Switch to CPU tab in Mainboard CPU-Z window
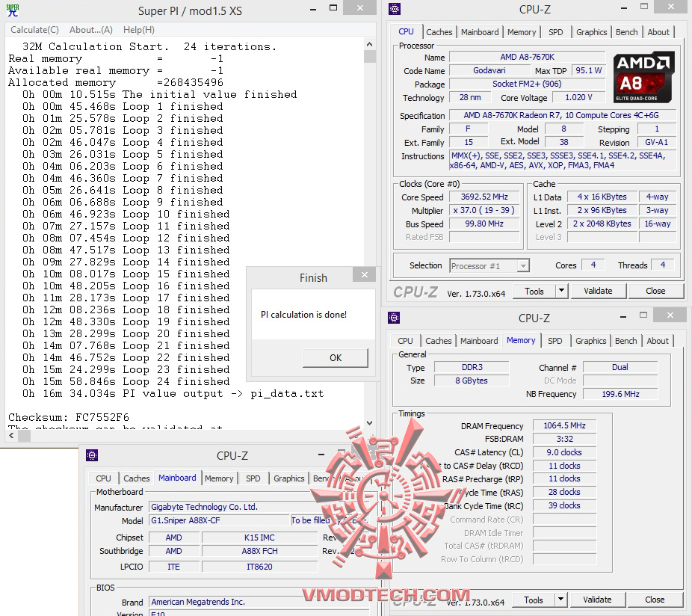Screen dimensions: 692x616 point(103,478)
